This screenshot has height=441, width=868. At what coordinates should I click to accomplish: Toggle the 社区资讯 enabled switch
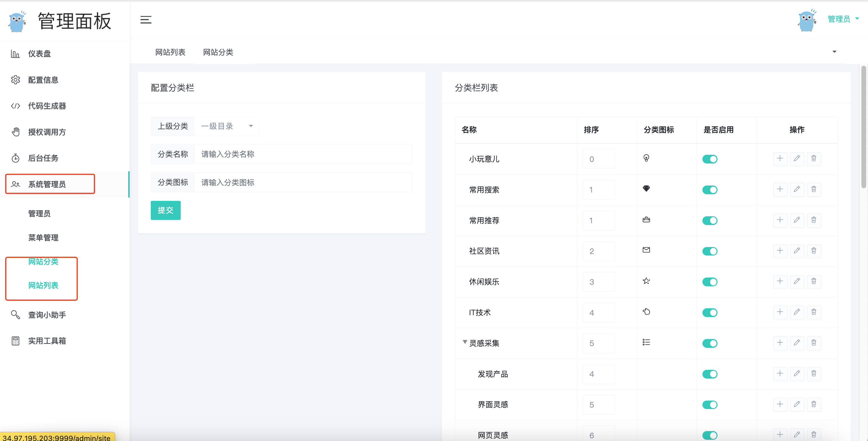(x=710, y=251)
